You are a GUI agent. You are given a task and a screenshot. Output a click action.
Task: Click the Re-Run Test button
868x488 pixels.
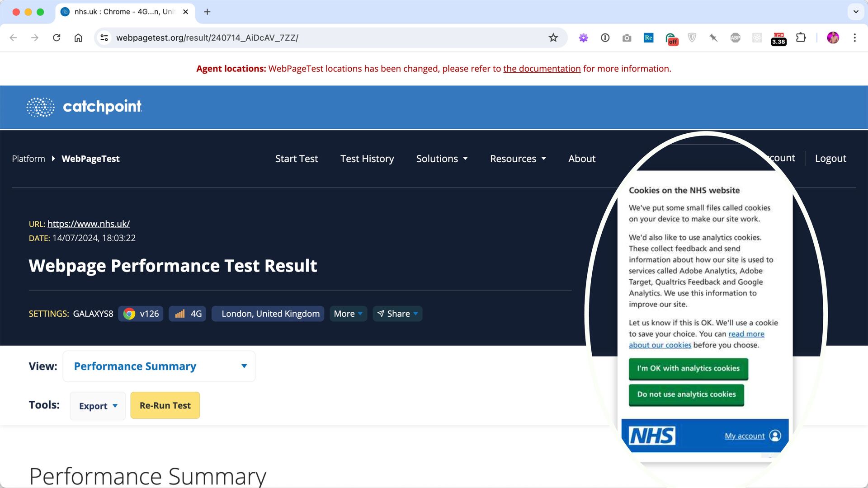pos(165,405)
